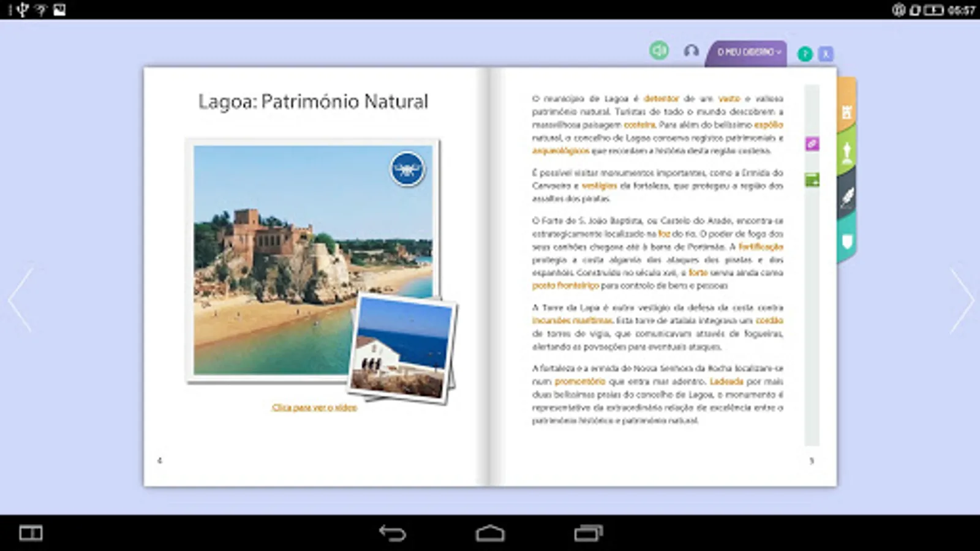This screenshot has height=551, width=980.
Task: Open the green chess piece side tab
Action: [x=847, y=153]
